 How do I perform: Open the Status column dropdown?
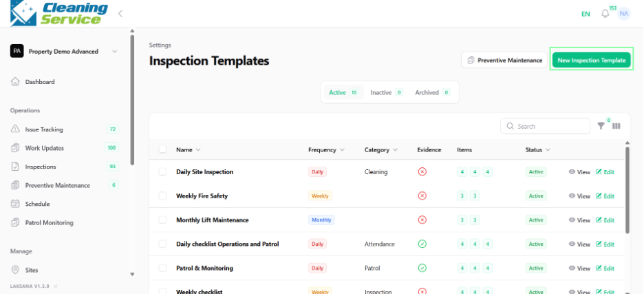click(548, 149)
